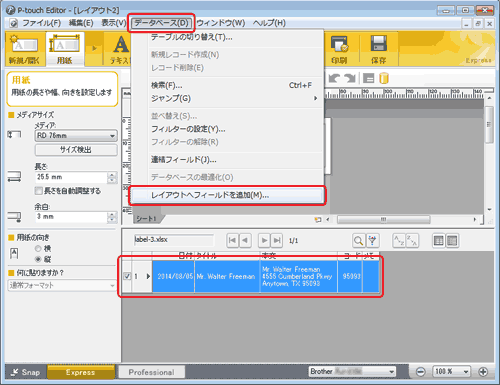Viewport: 500px width, 385px height.
Task: Open the Window (ウィンドウ(W)) menu
Action: [221, 23]
